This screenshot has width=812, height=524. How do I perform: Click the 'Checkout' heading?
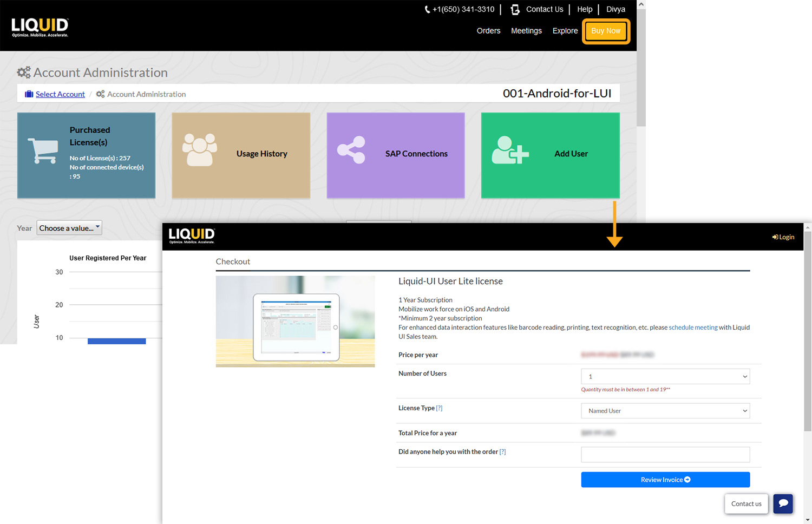click(x=233, y=261)
